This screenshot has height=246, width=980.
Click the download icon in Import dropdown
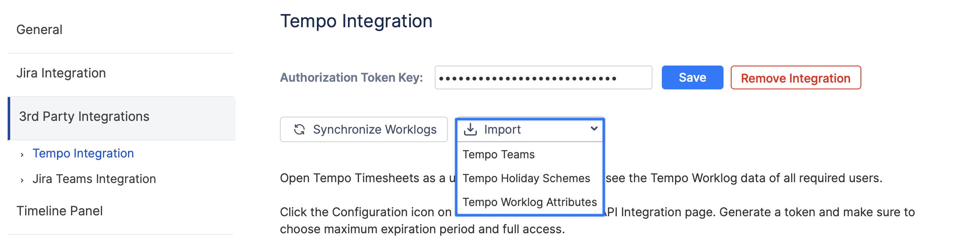click(470, 129)
